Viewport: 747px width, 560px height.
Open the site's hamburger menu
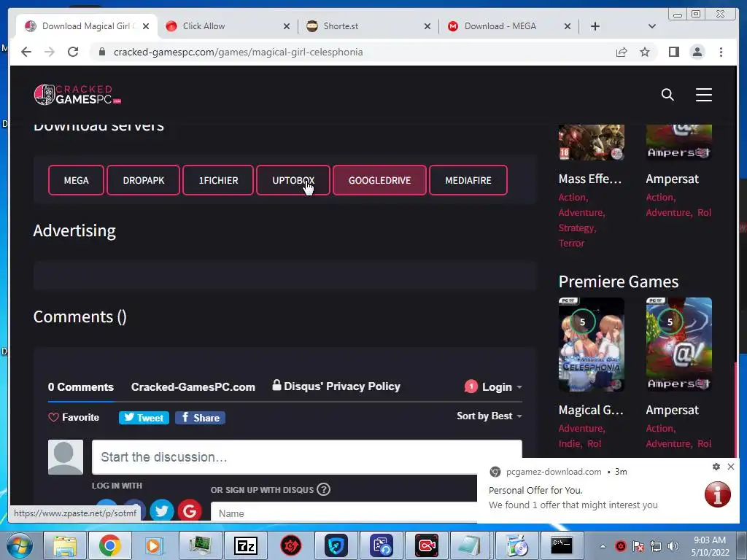pos(704,95)
